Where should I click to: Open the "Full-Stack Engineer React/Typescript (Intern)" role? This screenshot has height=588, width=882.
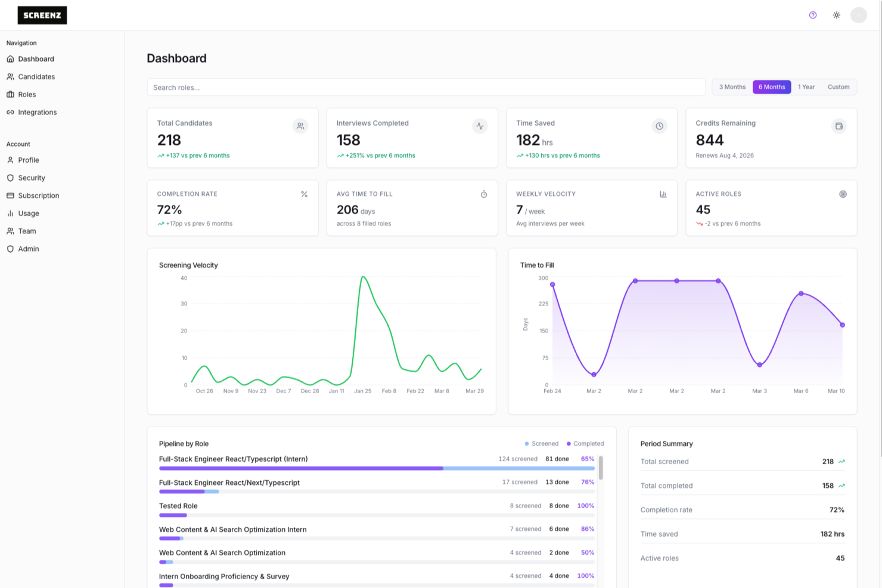pyautogui.click(x=234, y=459)
